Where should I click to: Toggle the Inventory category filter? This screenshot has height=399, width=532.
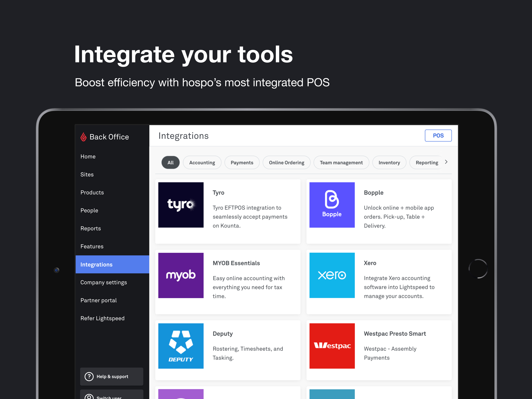389,163
